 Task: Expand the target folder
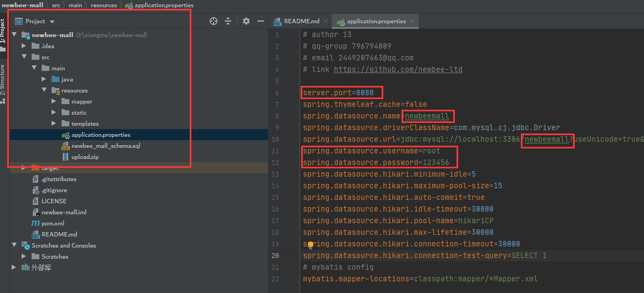[x=24, y=168]
